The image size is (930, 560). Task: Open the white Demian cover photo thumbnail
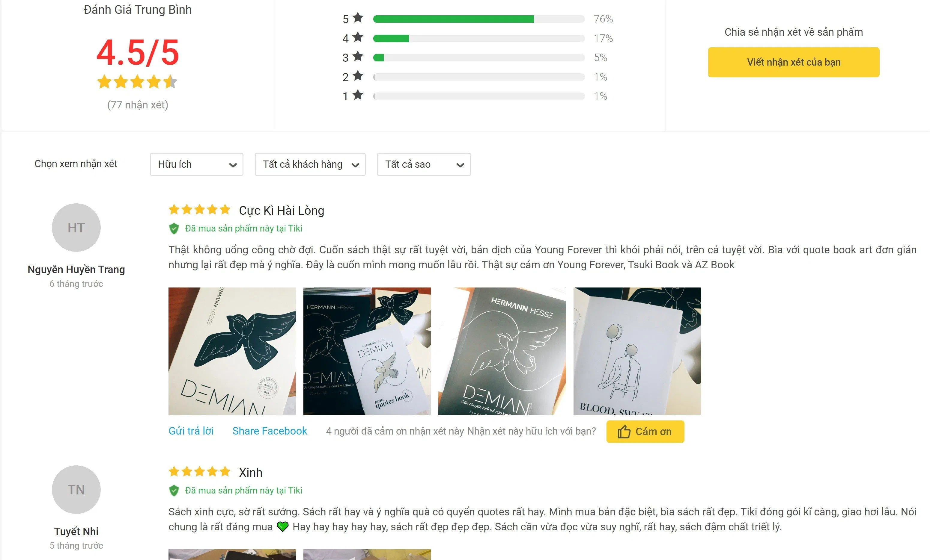click(232, 351)
